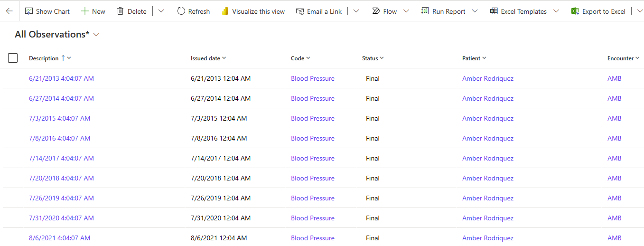The width and height of the screenshot is (644, 246).
Task: Open Visualize this view Power BI icon
Action: pos(225,11)
